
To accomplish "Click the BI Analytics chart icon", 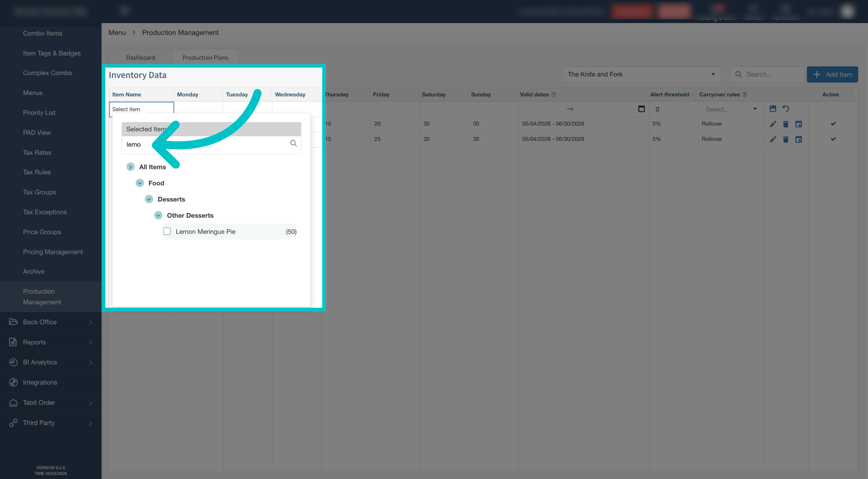I will point(13,362).
